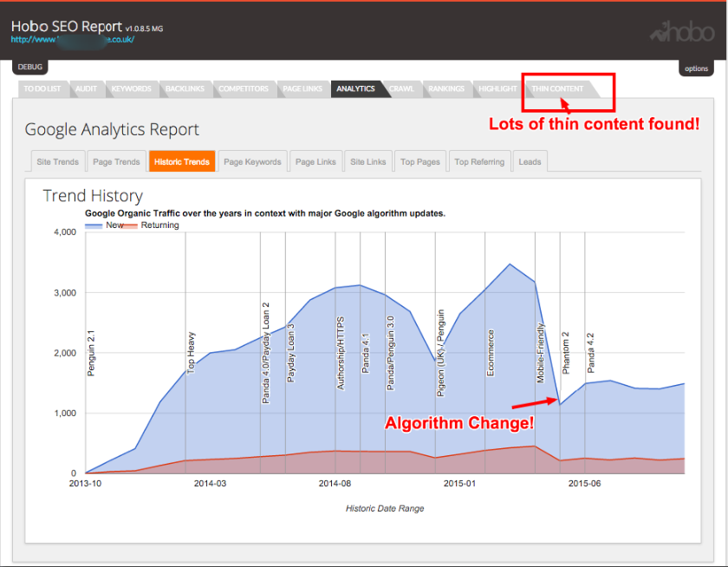Follow the site URL link in header
The height and width of the screenshot is (567, 728).
click(73, 40)
